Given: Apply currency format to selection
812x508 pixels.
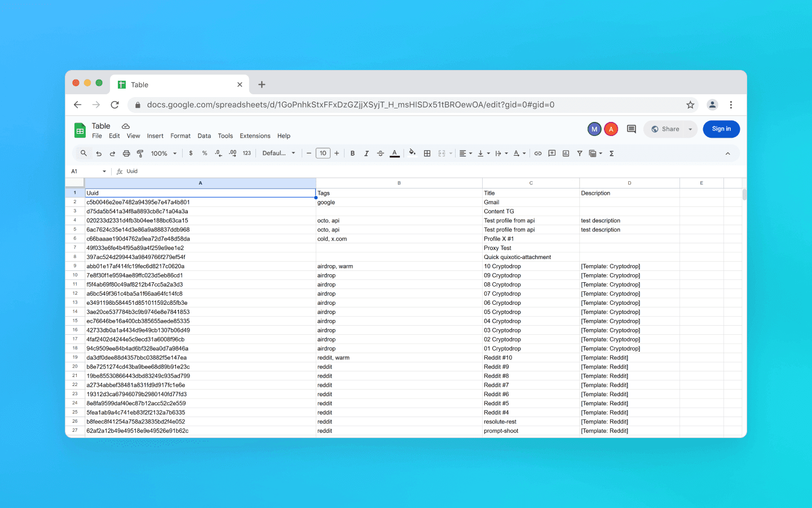Looking at the screenshot, I should [191, 153].
